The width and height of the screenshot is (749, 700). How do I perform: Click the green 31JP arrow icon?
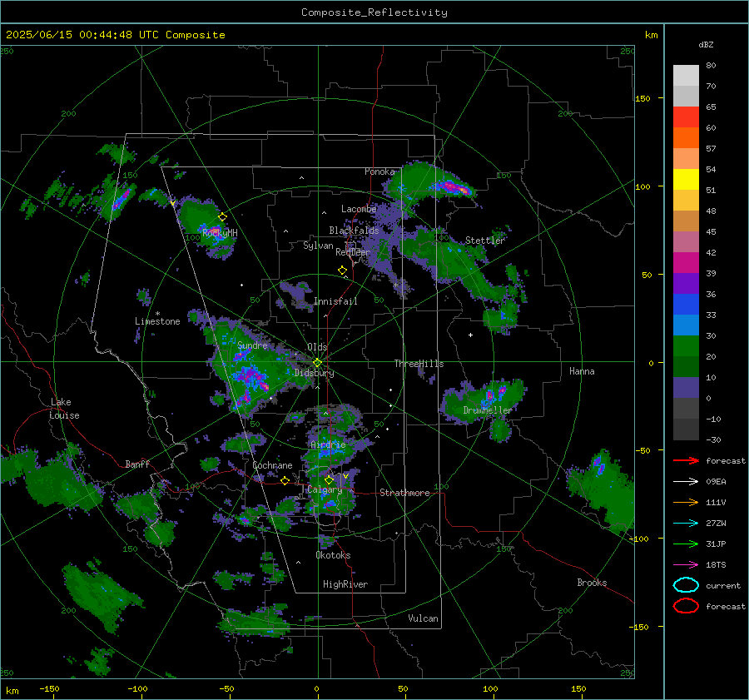click(686, 544)
